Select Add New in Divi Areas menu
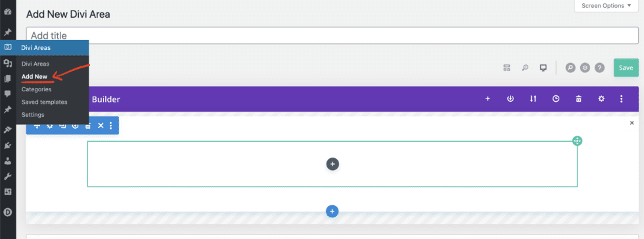This screenshot has width=644, height=239. [x=34, y=76]
